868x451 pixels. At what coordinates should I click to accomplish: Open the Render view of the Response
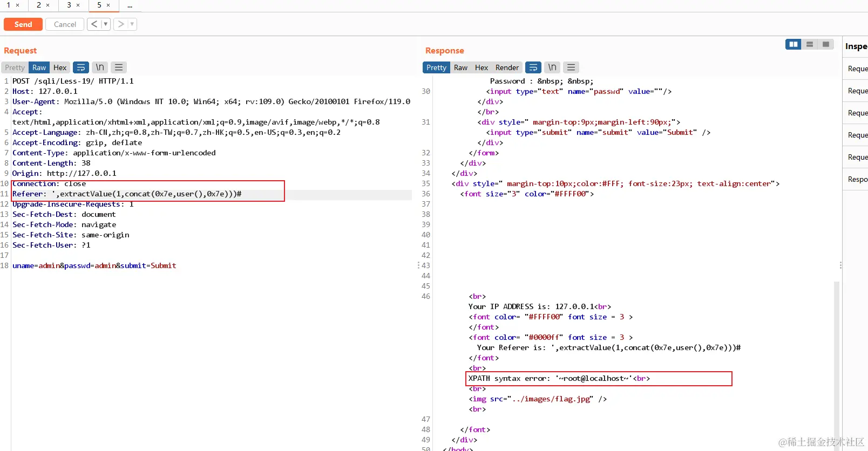(x=507, y=67)
